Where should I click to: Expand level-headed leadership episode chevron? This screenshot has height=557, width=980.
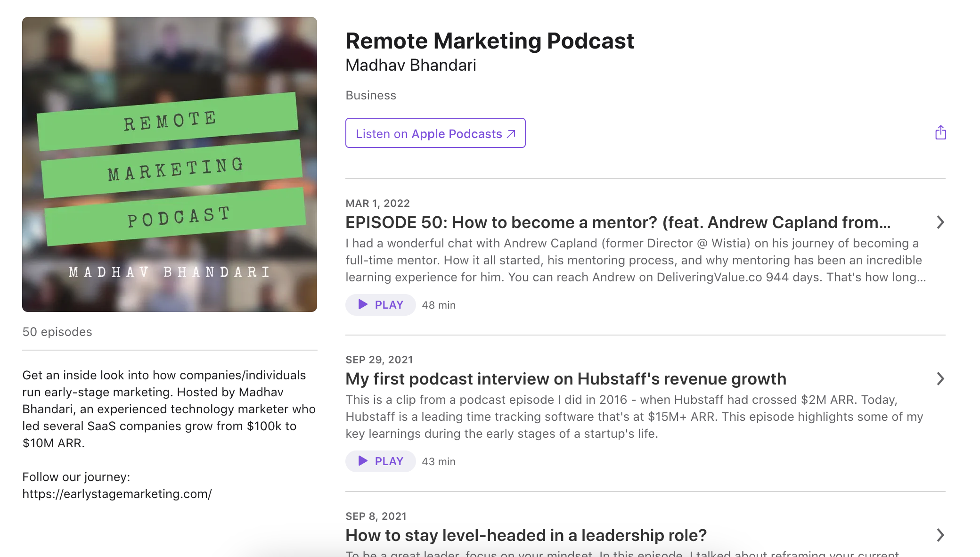pos(940,535)
